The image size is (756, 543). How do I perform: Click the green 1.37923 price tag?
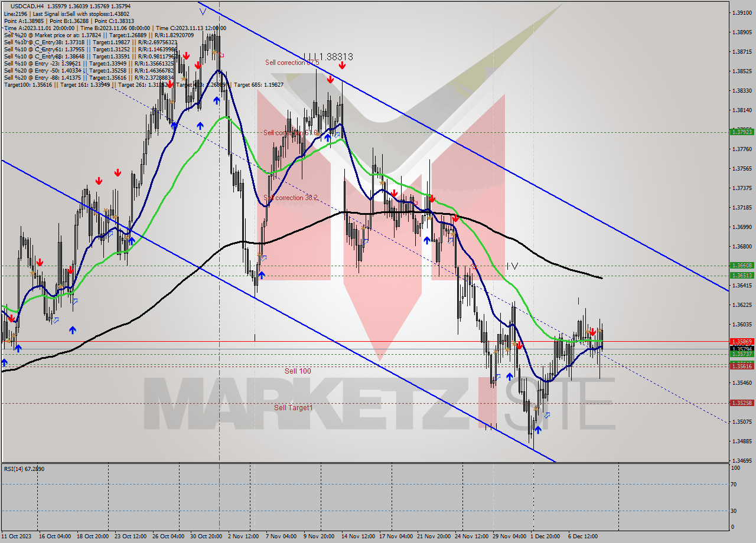[x=742, y=132]
